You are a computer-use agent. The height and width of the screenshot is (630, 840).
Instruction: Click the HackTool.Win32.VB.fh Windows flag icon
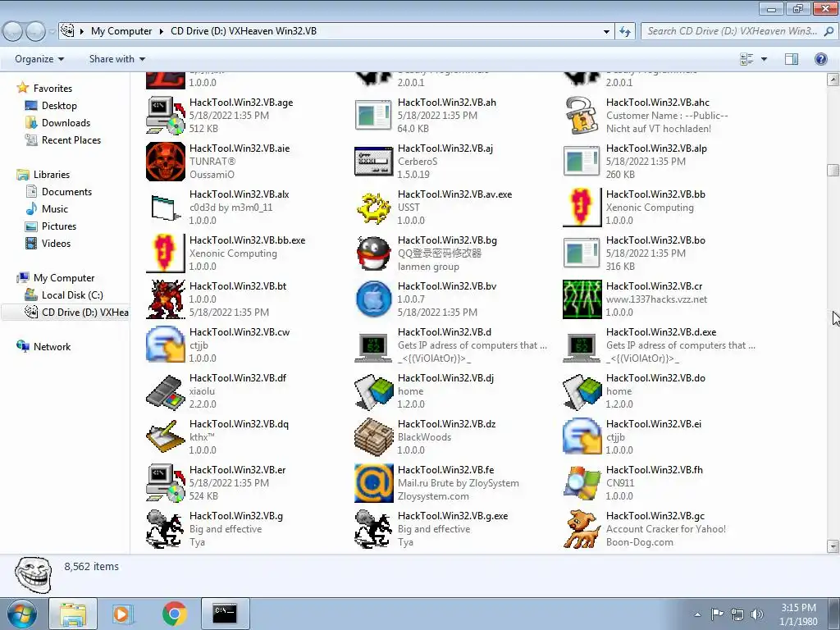pyautogui.click(x=582, y=483)
